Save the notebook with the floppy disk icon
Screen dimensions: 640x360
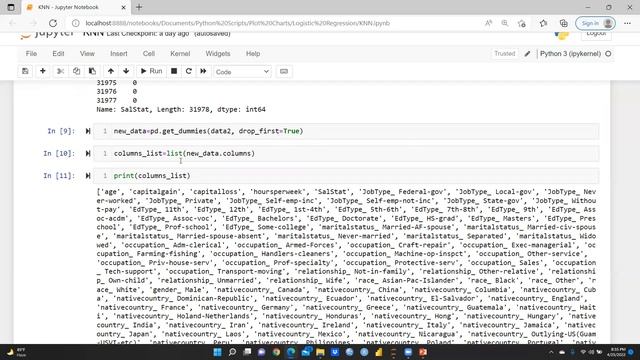click(25, 71)
